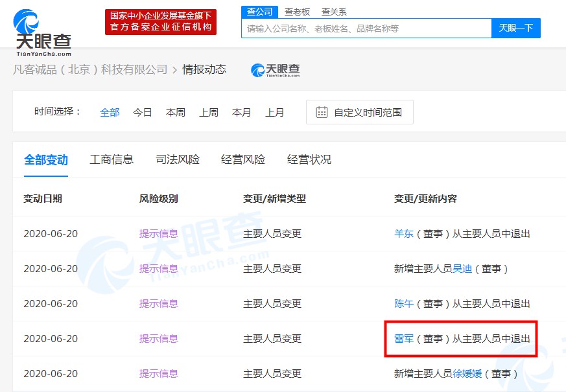Filter by 本月

tap(241, 113)
